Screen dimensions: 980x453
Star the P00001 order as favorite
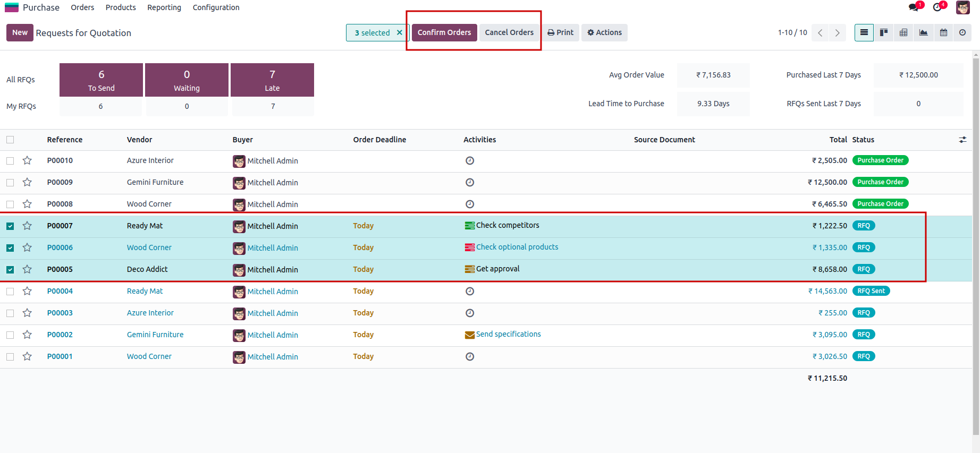click(x=27, y=356)
